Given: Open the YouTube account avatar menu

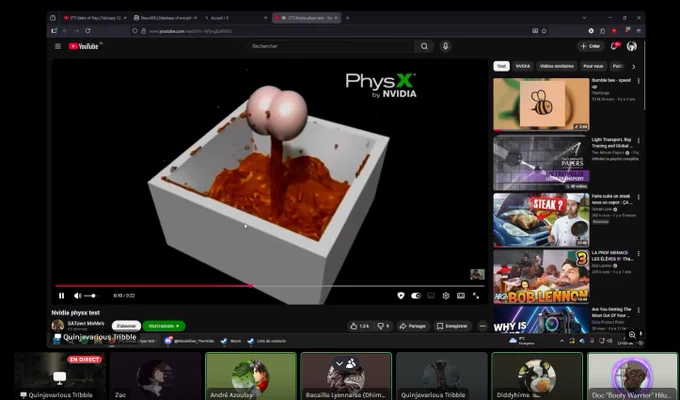Looking at the screenshot, I should click(632, 46).
